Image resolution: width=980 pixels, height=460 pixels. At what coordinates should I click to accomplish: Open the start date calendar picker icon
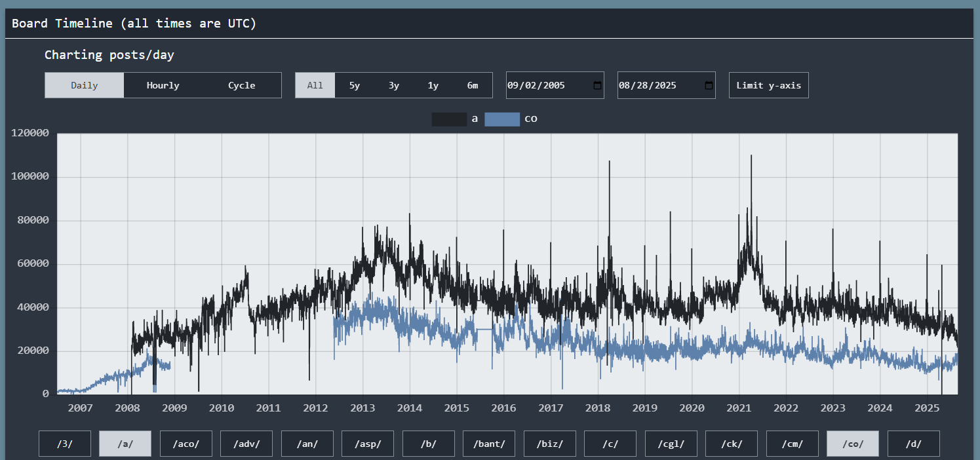click(x=597, y=85)
